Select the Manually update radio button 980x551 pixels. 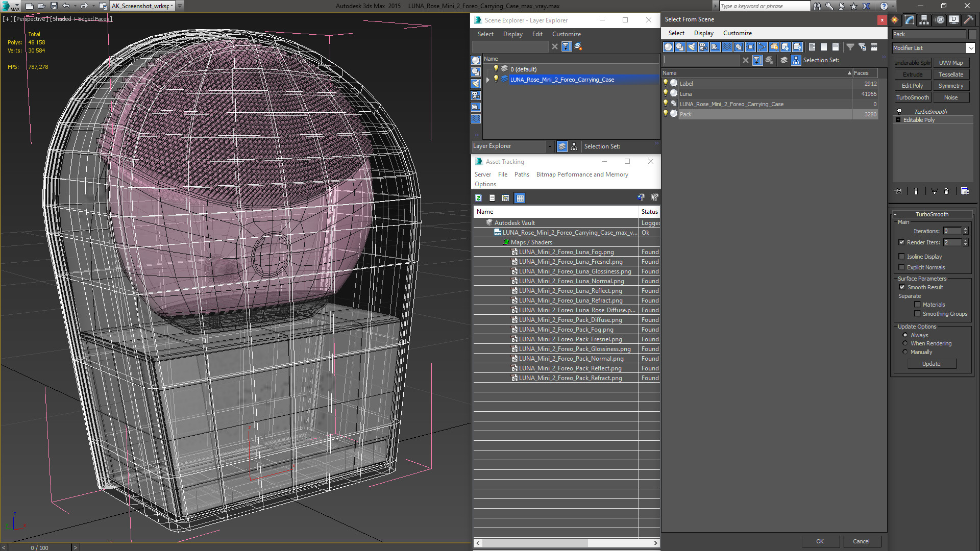pyautogui.click(x=905, y=352)
